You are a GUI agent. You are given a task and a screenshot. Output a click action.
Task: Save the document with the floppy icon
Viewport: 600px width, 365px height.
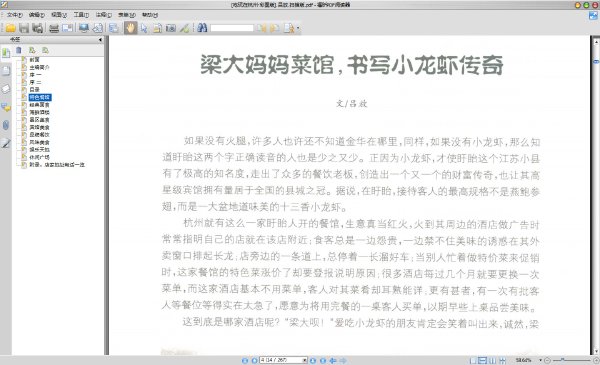coord(24,28)
